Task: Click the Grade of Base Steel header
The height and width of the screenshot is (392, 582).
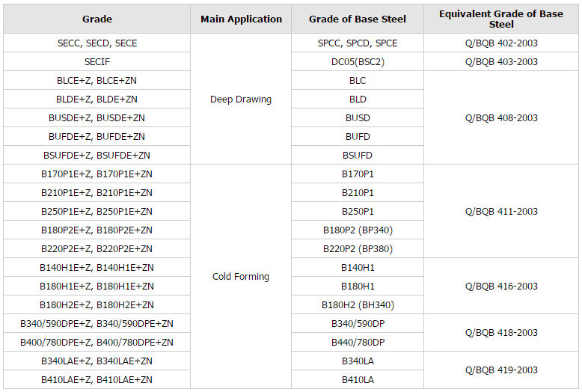Action: [358, 19]
